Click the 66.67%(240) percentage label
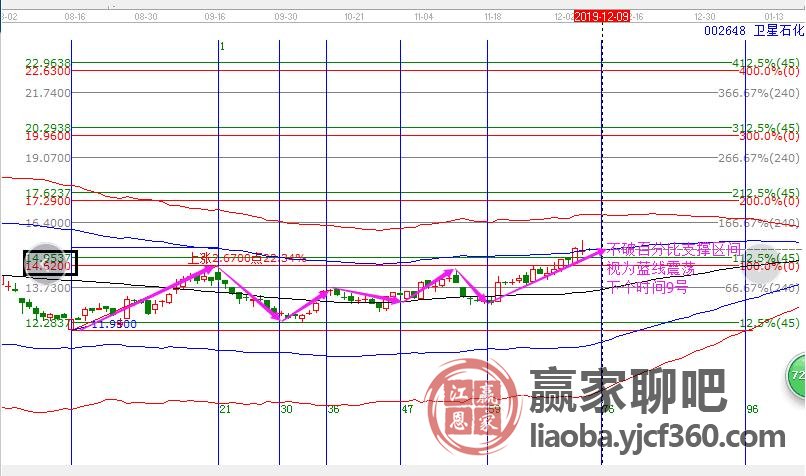This screenshot has width=806, height=476. [x=762, y=288]
